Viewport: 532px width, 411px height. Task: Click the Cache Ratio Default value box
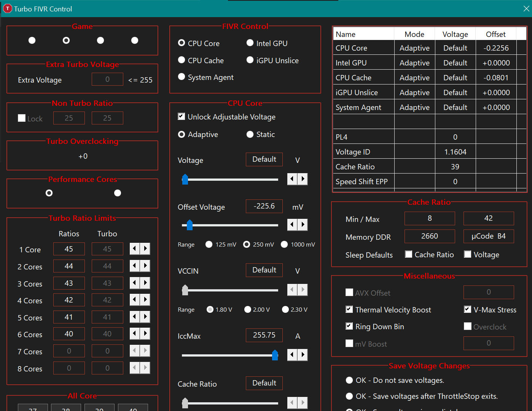(264, 383)
